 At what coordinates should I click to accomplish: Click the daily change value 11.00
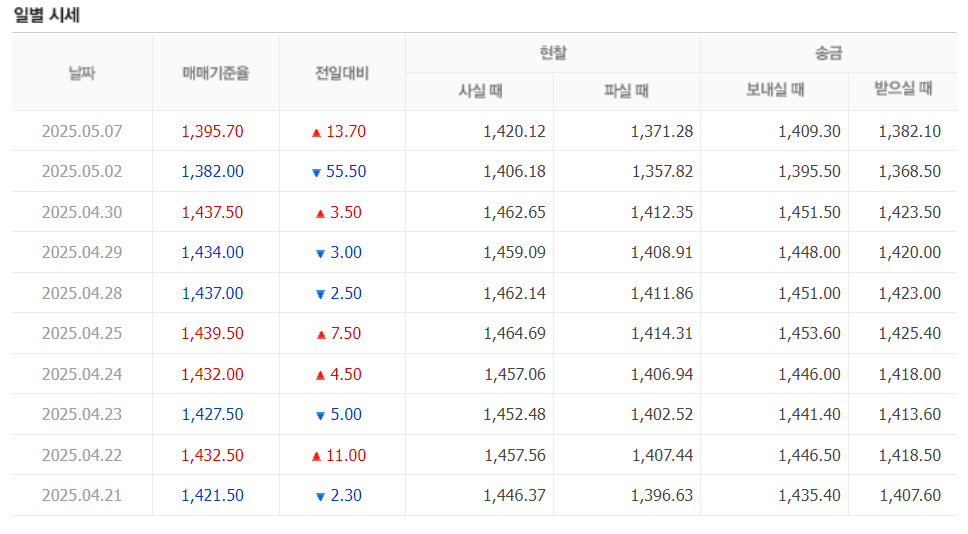point(346,455)
